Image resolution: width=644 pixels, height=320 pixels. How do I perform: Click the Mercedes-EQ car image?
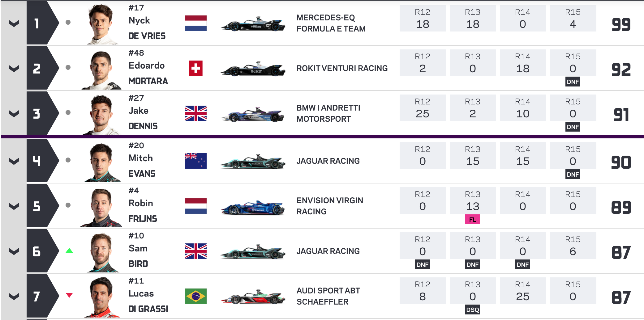pyautogui.click(x=253, y=24)
